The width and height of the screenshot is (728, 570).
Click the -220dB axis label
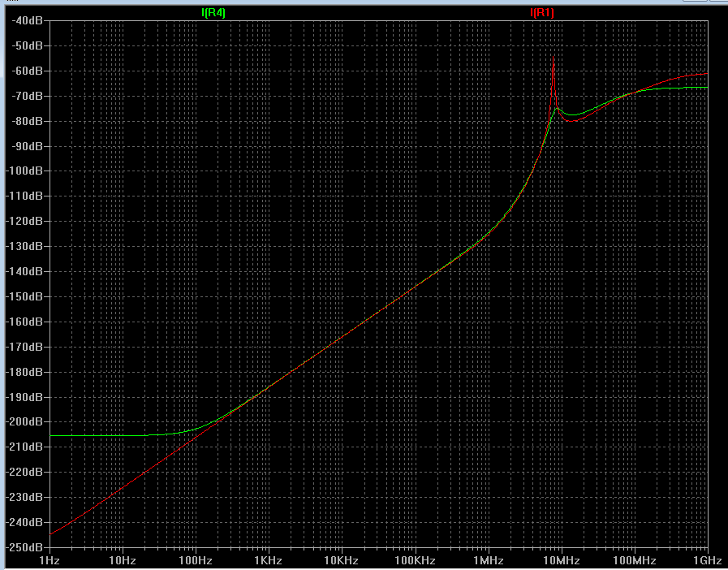click(x=24, y=472)
